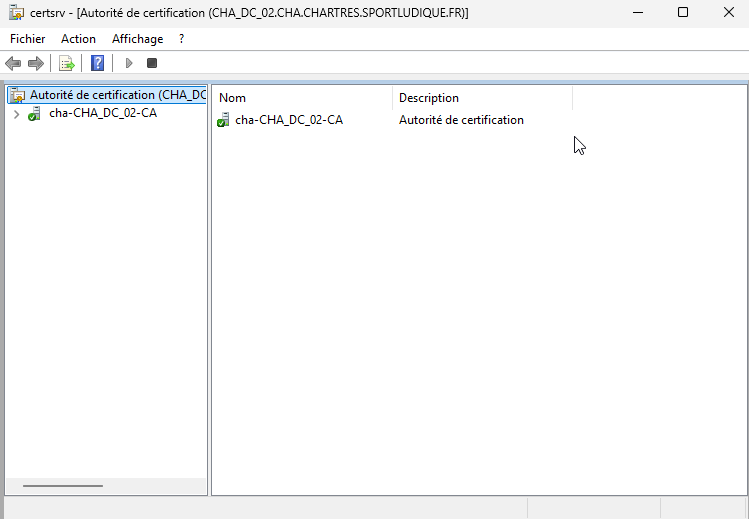
Task: Open Help with the blue question-mark icon
Action: (x=97, y=63)
